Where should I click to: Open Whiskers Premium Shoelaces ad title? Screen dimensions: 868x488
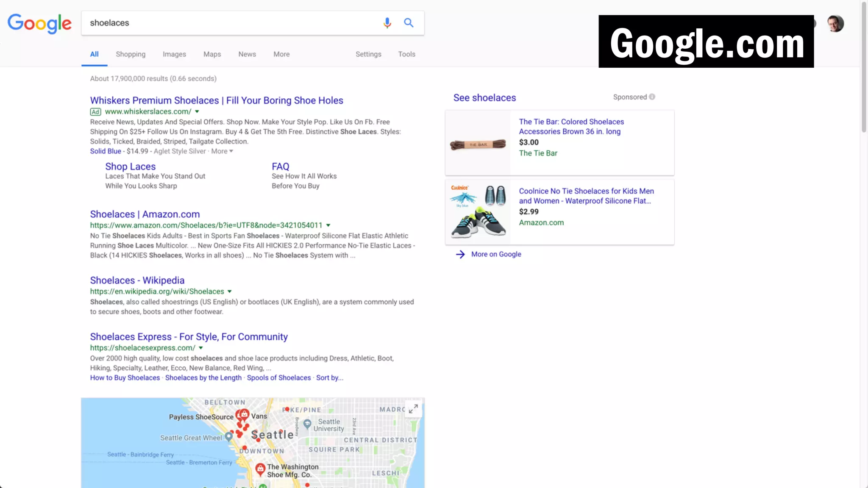point(217,100)
